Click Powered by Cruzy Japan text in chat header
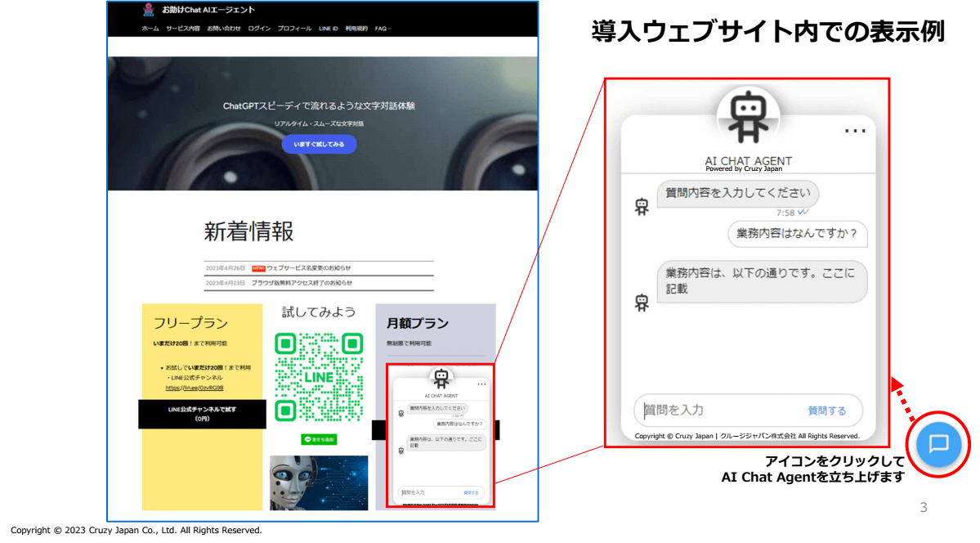980x543 pixels. click(744, 169)
